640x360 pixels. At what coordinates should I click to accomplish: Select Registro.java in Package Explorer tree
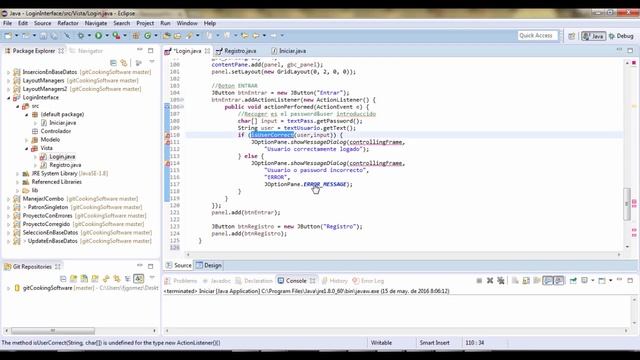click(65, 165)
